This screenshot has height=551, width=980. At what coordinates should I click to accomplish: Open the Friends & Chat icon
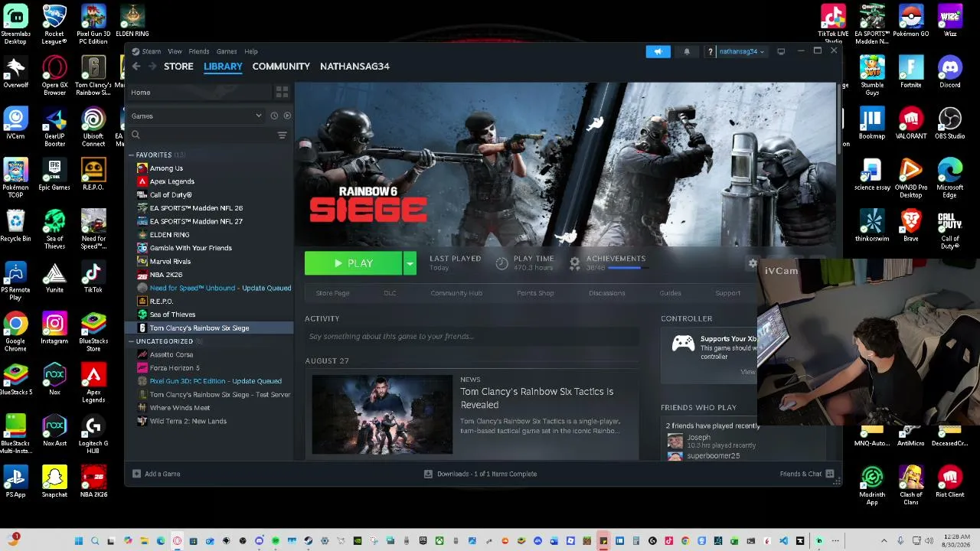point(829,474)
